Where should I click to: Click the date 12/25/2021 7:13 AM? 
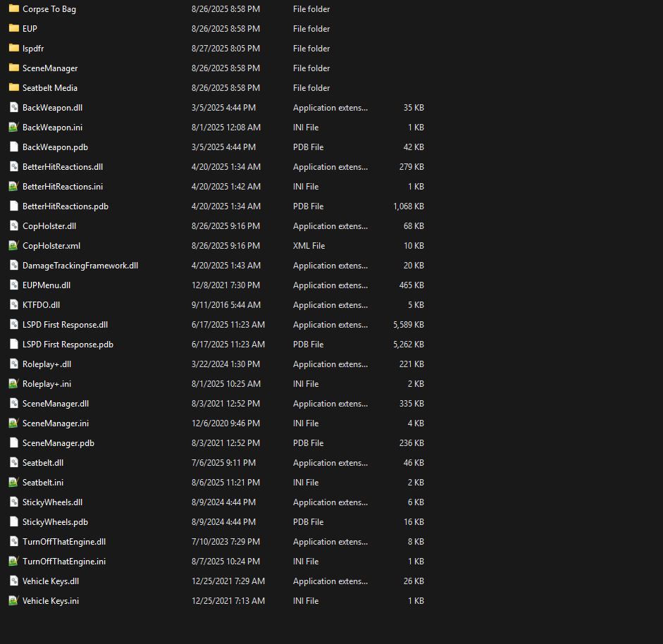228,601
